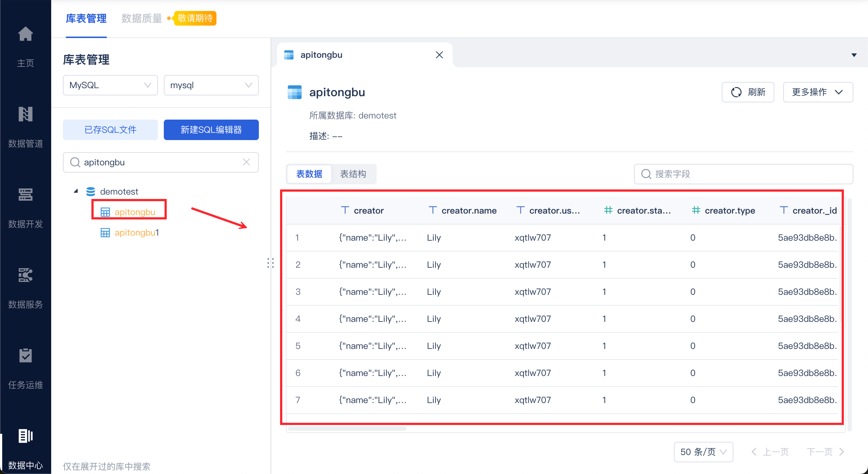Select the 数据质量 top tab
868x474 pixels.
[x=141, y=18]
